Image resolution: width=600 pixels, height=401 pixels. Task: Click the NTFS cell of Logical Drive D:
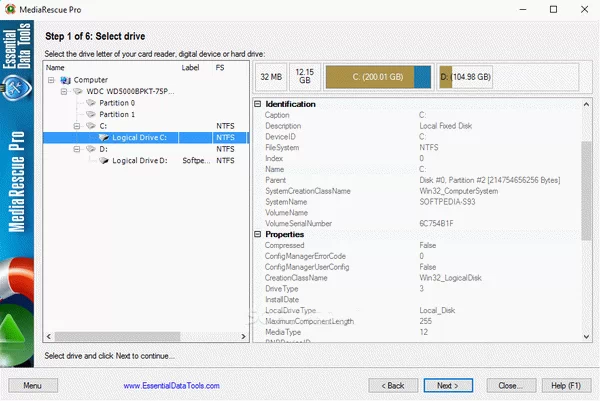pos(225,161)
